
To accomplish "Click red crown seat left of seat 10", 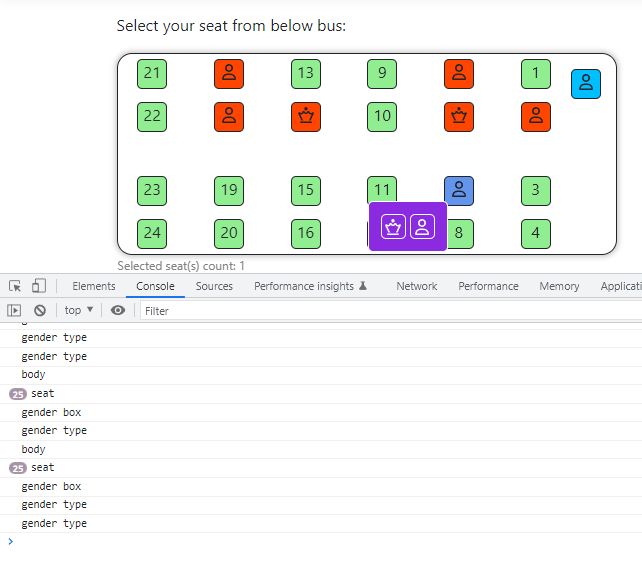I will tap(306, 117).
